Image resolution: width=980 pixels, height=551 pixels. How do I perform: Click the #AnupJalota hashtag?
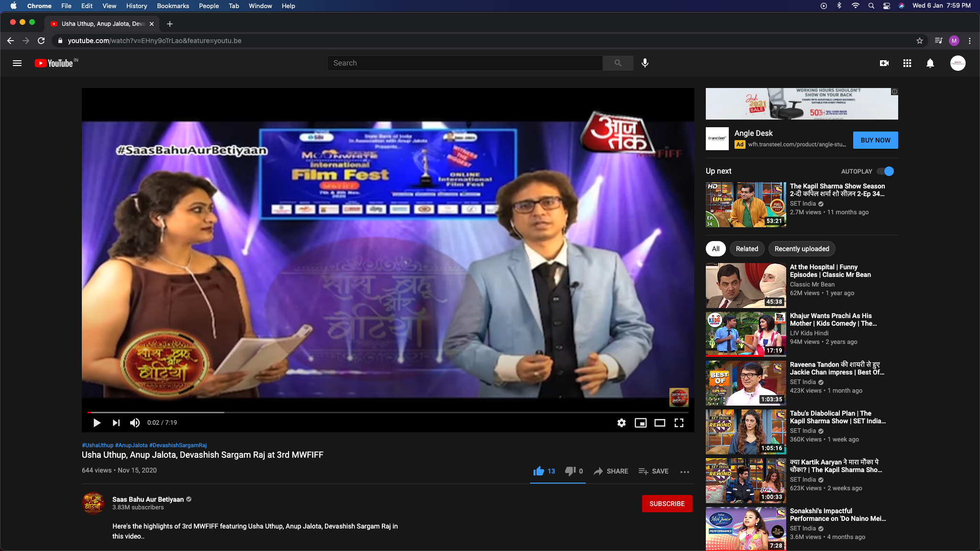131,445
